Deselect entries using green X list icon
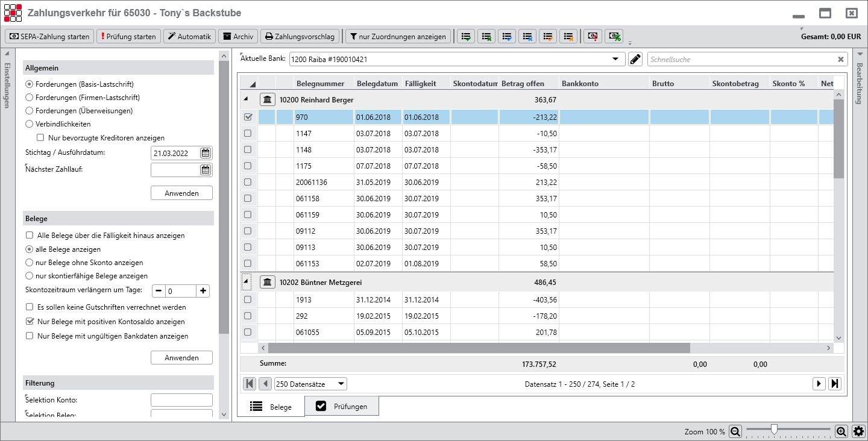The width and height of the screenshot is (868, 441). [x=486, y=36]
